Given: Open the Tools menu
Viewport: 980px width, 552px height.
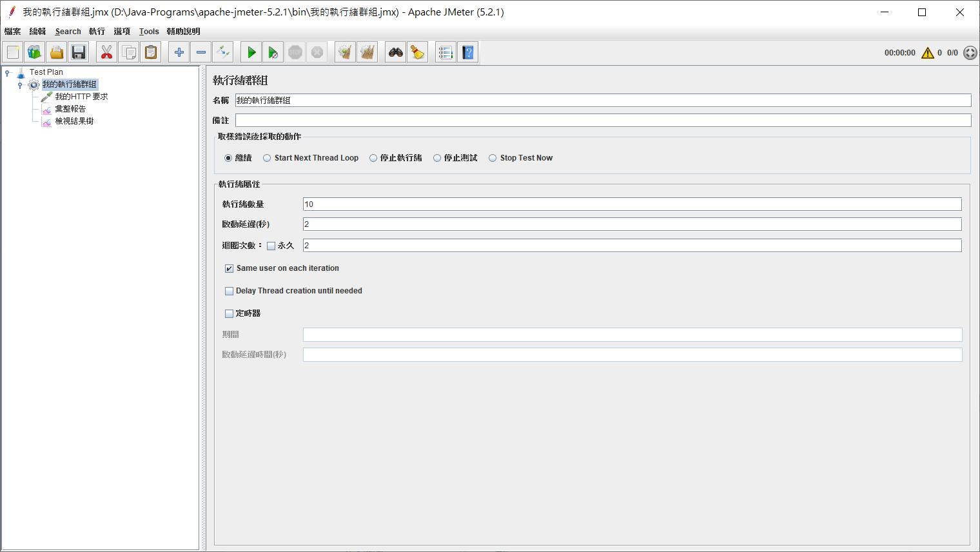Looking at the screenshot, I should click(x=149, y=31).
